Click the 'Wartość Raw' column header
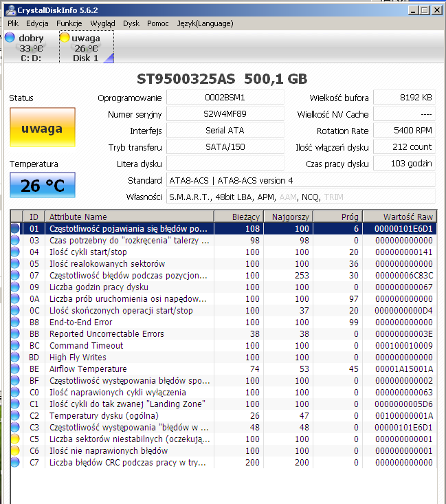446x504 pixels. [408, 217]
